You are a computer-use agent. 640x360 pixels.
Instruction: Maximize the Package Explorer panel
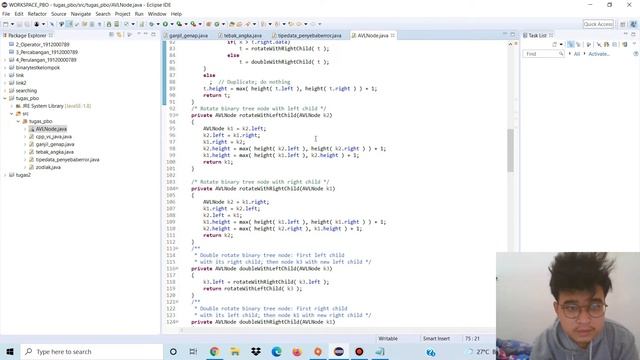[153, 35]
